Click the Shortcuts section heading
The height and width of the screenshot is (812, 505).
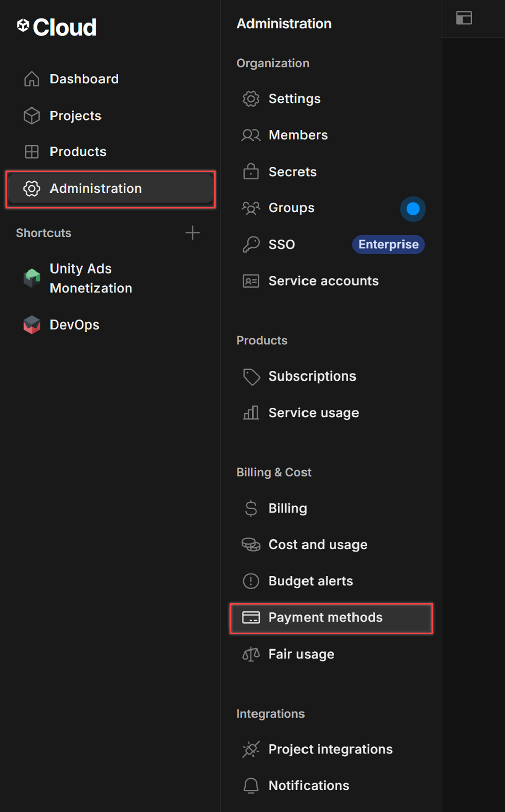coord(43,233)
